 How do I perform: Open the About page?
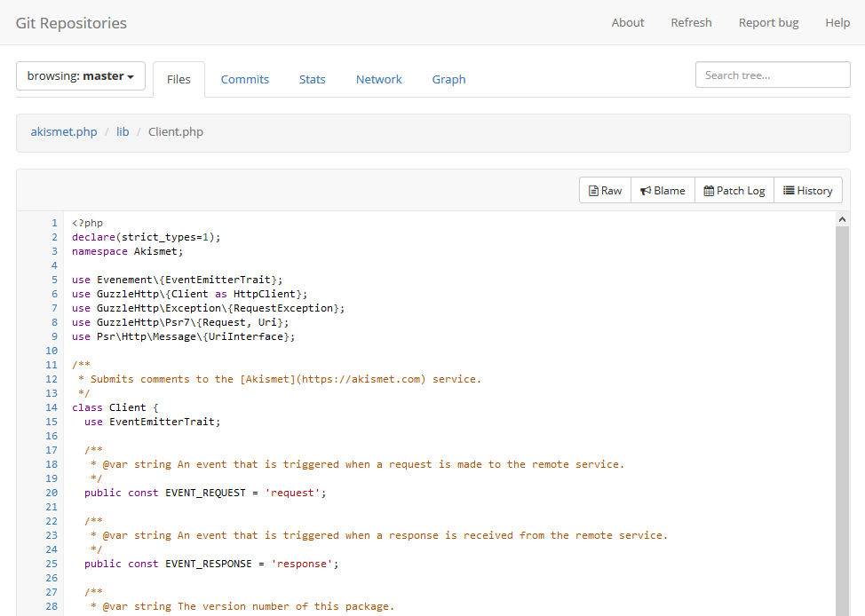point(627,22)
